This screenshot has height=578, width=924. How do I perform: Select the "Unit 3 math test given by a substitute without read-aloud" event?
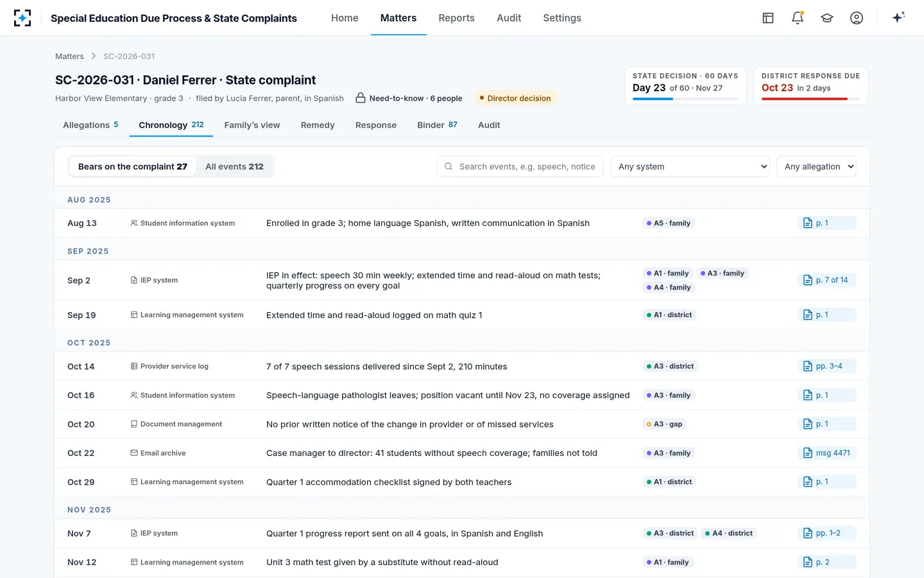[382, 562]
